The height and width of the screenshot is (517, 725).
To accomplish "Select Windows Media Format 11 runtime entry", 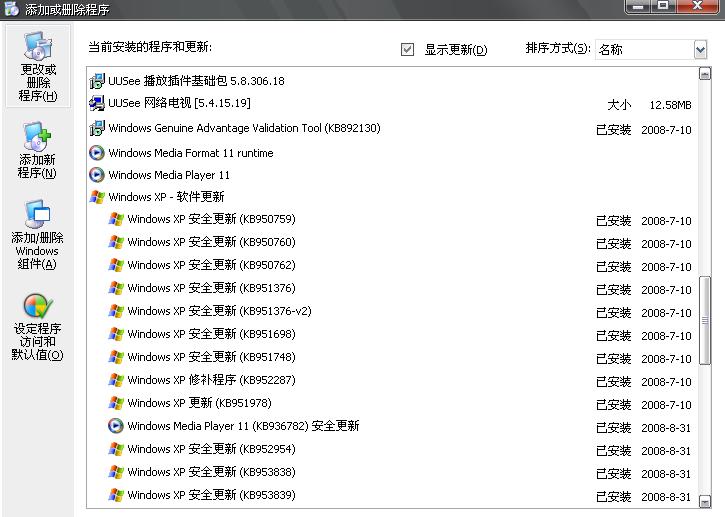I will [190, 153].
